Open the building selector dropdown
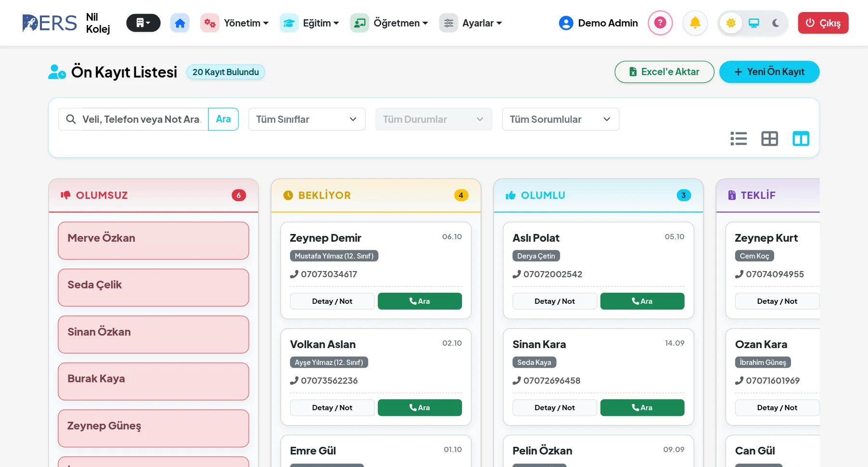Screen dimensions: 868x467 point(143,23)
